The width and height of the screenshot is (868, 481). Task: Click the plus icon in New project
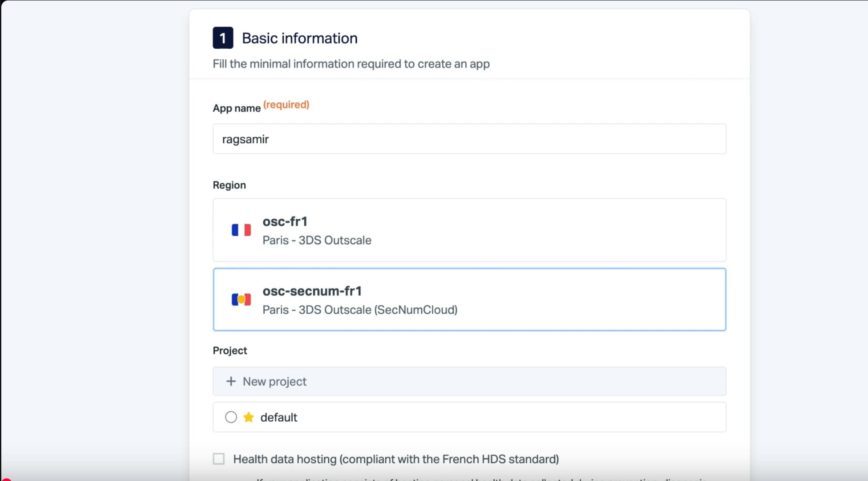(x=230, y=381)
